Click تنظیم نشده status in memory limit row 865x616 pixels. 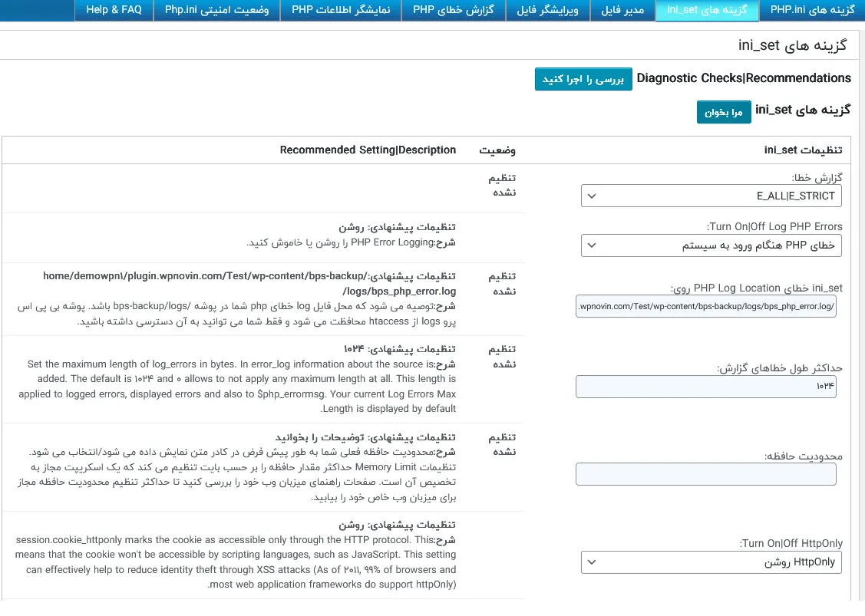[x=502, y=444]
